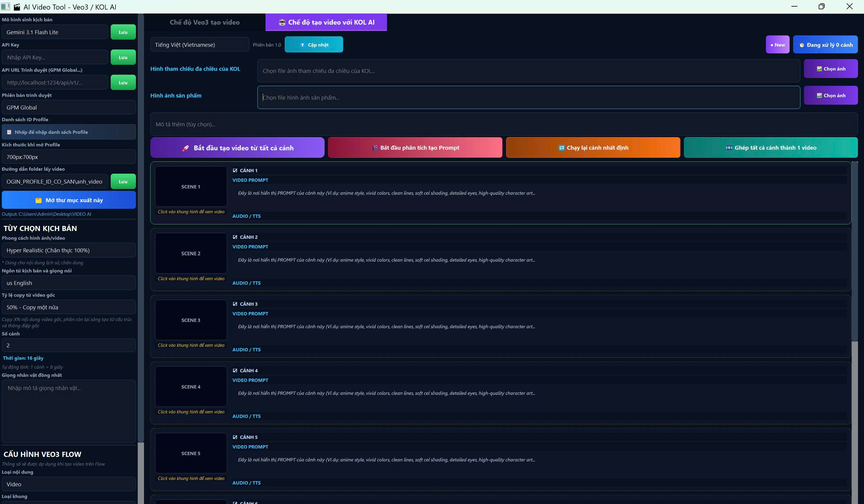Toggle the CẢNH 3 checkbox
The width and height of the screenshot is (864, 504).
pos(235,304)
